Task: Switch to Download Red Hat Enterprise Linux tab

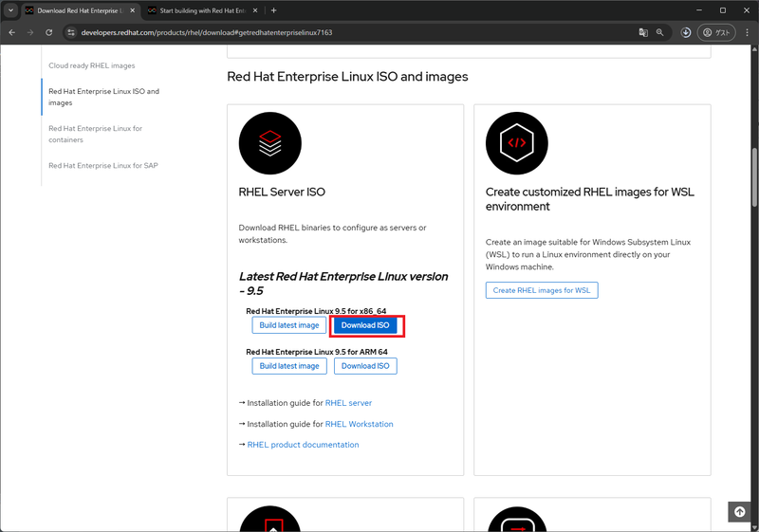Action: click(81, 10)
